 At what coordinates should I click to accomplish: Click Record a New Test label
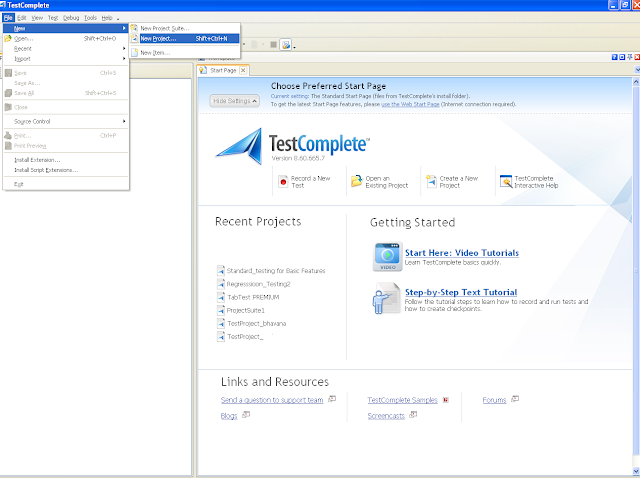[x=310, y=182]
